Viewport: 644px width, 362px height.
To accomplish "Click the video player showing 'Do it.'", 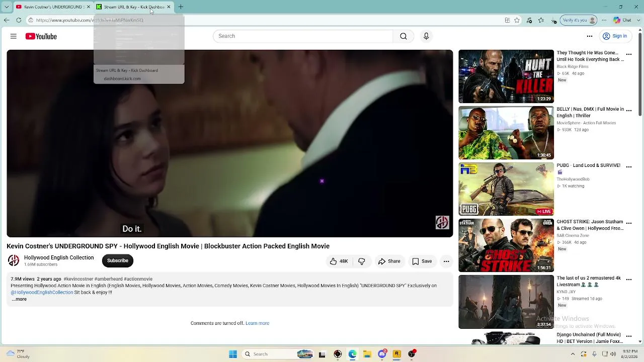I will pos(230,143).
